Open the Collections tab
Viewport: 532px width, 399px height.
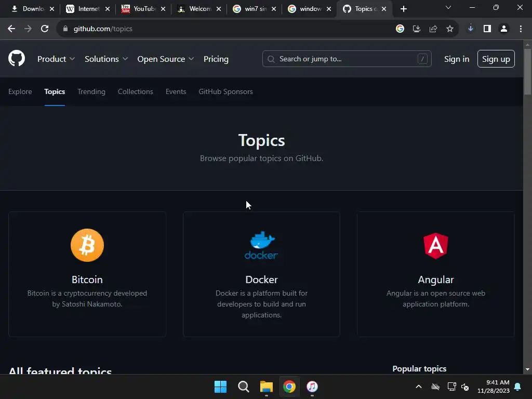tap(136, 91)
